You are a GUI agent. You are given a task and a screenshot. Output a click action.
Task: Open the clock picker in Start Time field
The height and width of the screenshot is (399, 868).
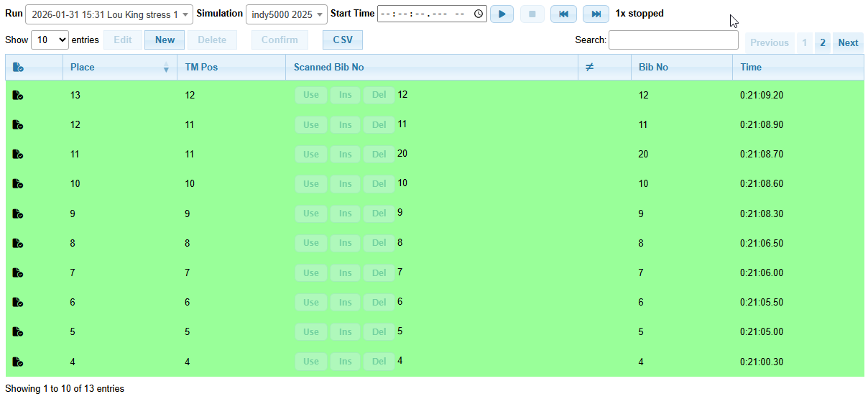(479, 14)
